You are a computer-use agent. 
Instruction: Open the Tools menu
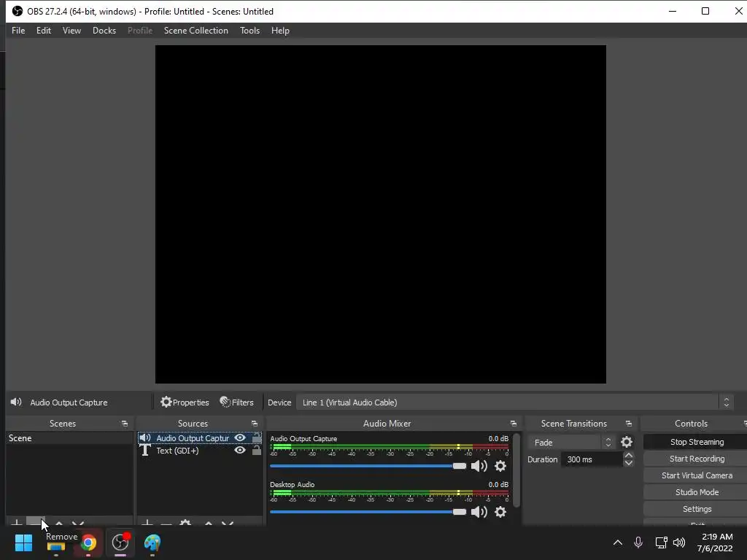[249, 31]
